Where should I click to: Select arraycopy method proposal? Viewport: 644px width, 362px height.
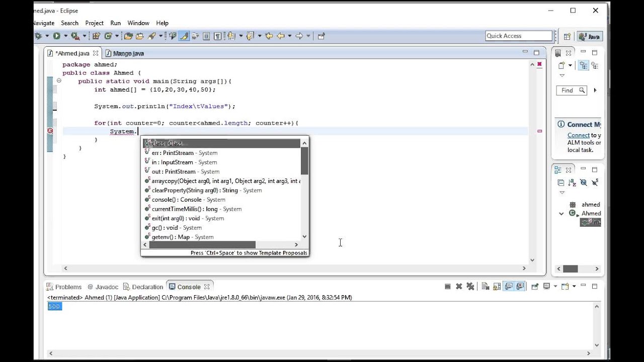coord(222,181)
